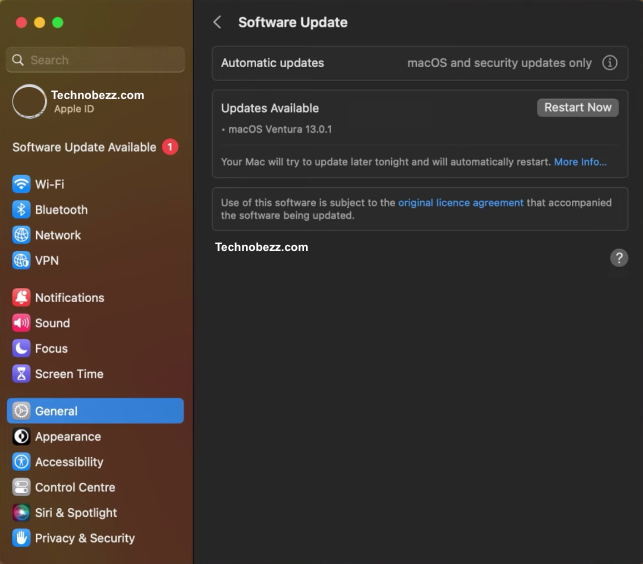Open the VPN settings icon
Image resolution: width=643 pixels, height=564 pixels.
coord(21,260)
